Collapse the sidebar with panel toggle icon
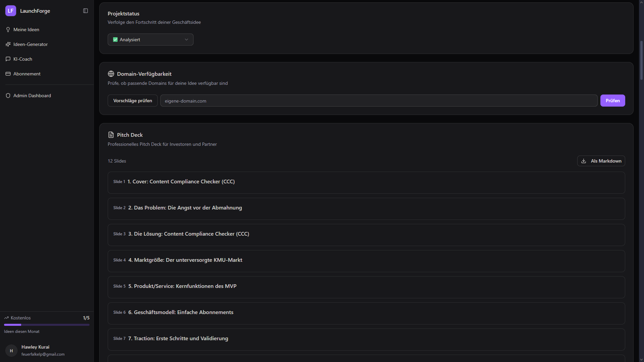The image size is (644, 362). pyautogui.click(x=86, y=11)
